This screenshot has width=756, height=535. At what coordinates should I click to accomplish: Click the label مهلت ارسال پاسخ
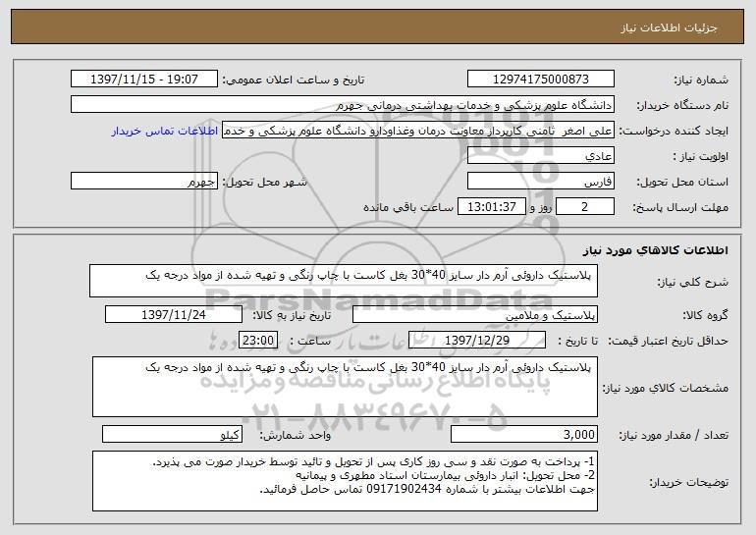tap(680, 207)
